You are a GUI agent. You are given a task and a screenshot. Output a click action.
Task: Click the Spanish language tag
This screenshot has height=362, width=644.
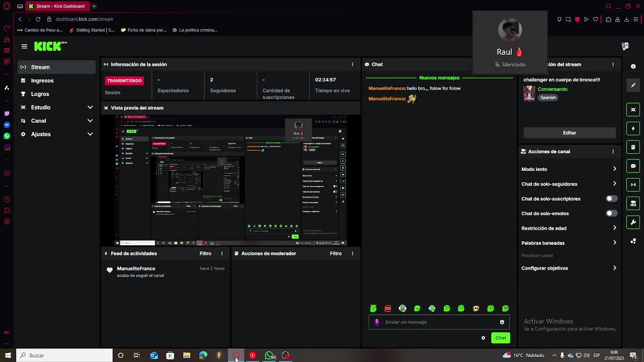(x=548, y=98)
